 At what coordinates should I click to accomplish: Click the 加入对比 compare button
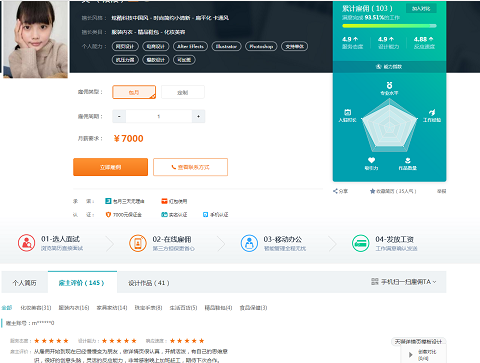[421, 9]
